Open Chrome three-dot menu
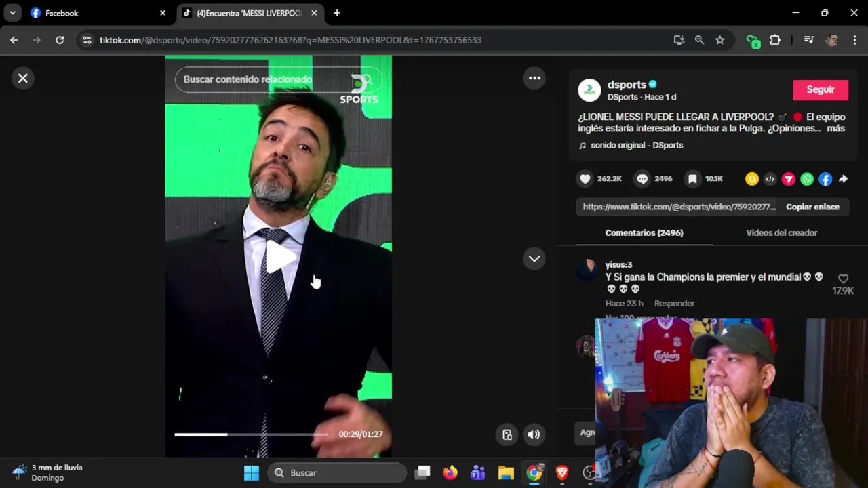This screenshot has width=868, height=488. click(x=854, y=40)
